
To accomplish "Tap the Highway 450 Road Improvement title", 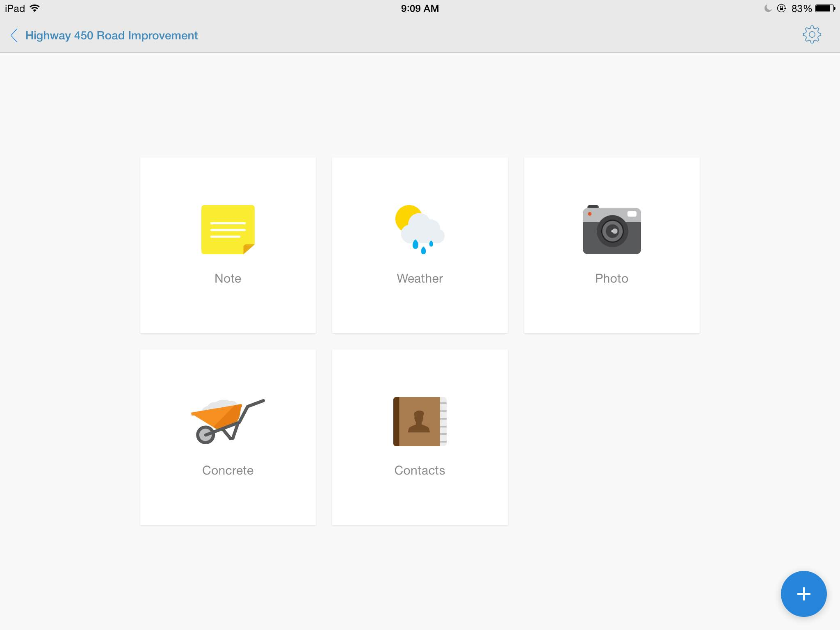I will click(112, 36).
